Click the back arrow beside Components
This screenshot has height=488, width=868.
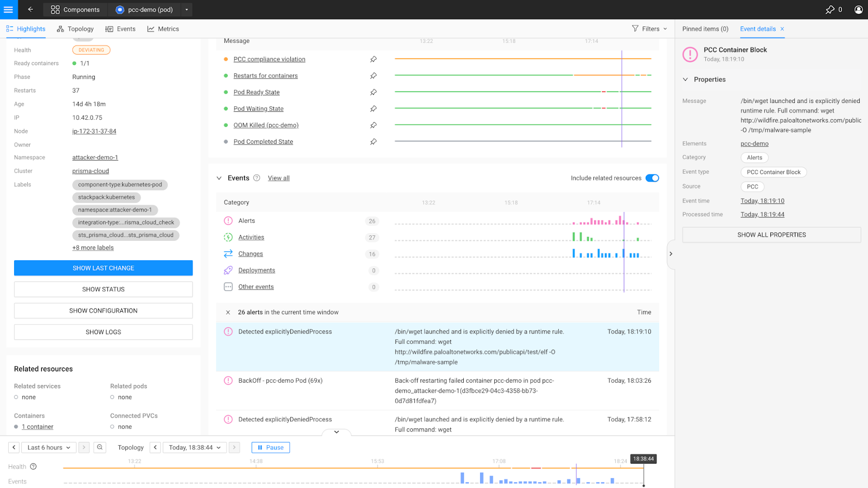point(30,9)
